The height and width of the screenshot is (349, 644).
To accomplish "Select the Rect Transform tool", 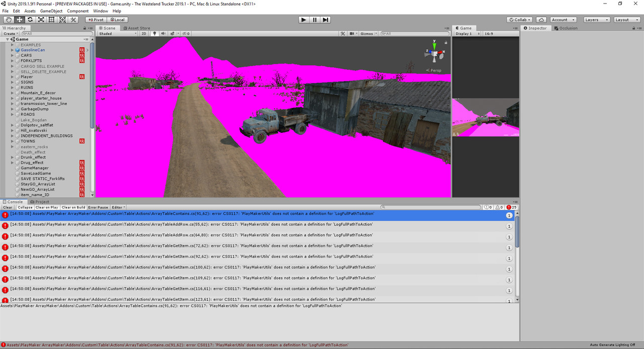I will pos(51,20).
